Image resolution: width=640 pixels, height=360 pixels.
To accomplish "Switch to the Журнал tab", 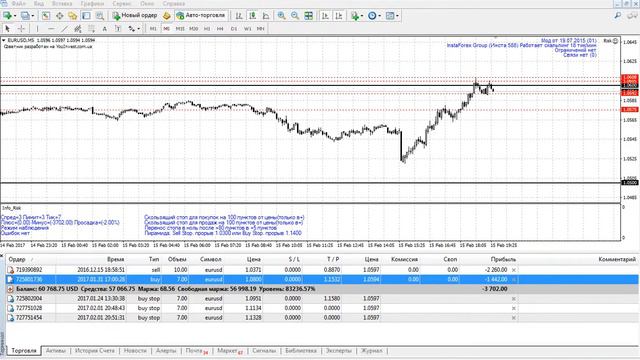I will click(371, 351).
